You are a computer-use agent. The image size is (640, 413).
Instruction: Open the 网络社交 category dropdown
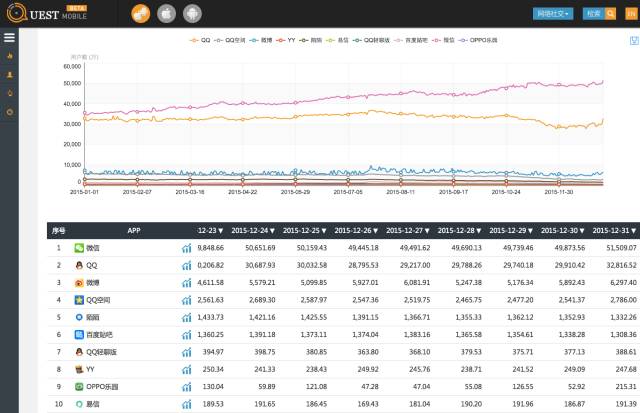(x=553, y=14)
